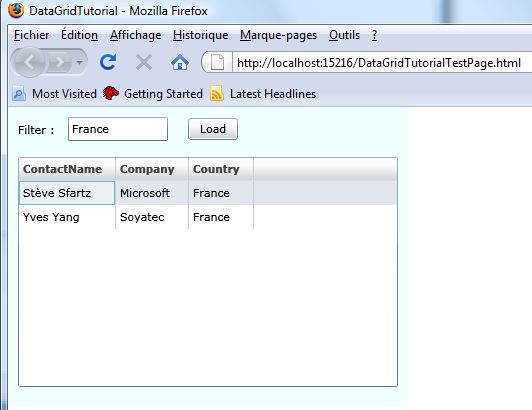
Task: Open the Most Visited bookmarks folder
Action: [x=55, y=94]
